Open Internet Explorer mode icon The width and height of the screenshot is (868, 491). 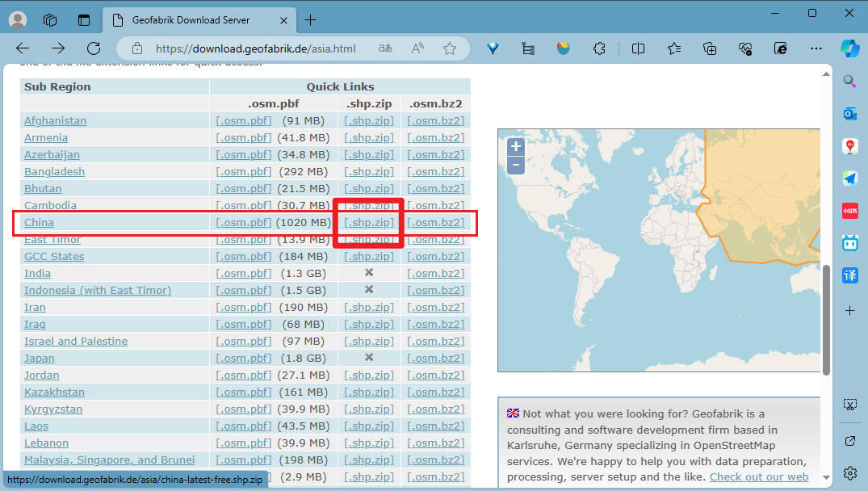click(x=781, y=48)
